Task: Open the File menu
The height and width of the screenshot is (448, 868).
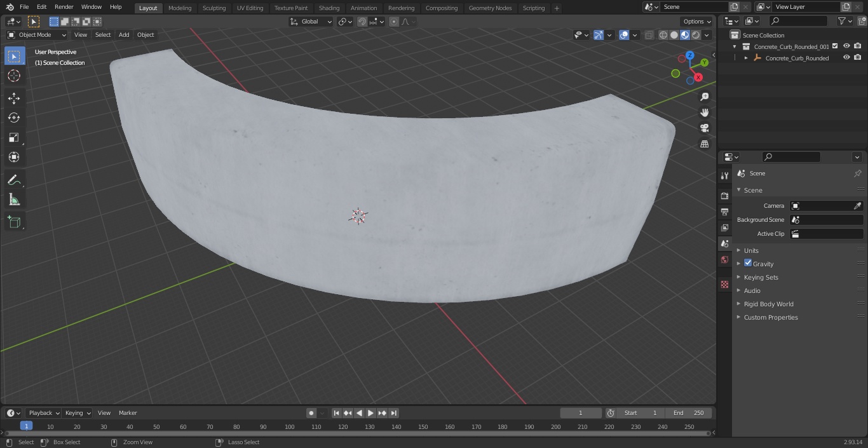Action: click(24, 7)
